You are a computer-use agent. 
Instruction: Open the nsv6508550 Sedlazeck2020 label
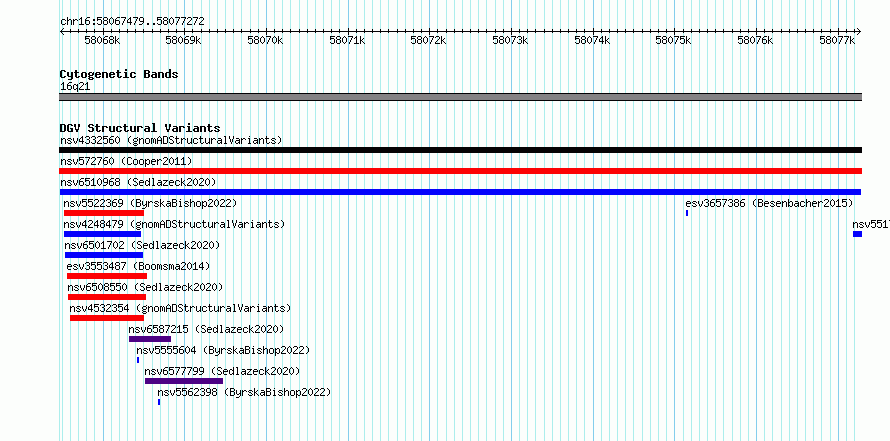[145, 287]
